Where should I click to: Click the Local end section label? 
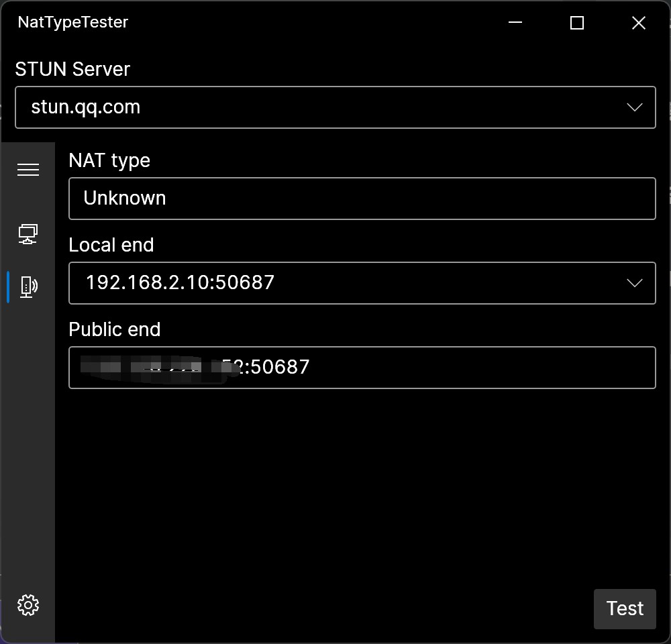pos(111,245)
